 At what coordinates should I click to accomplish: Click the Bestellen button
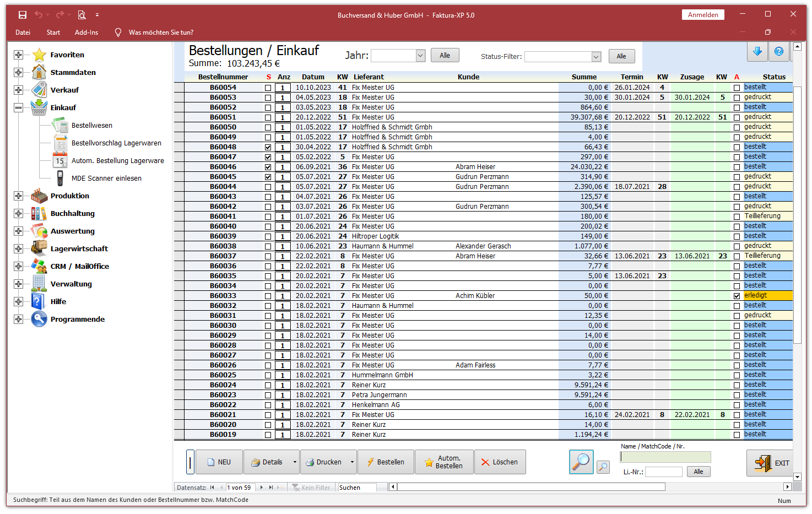[386, 462]
